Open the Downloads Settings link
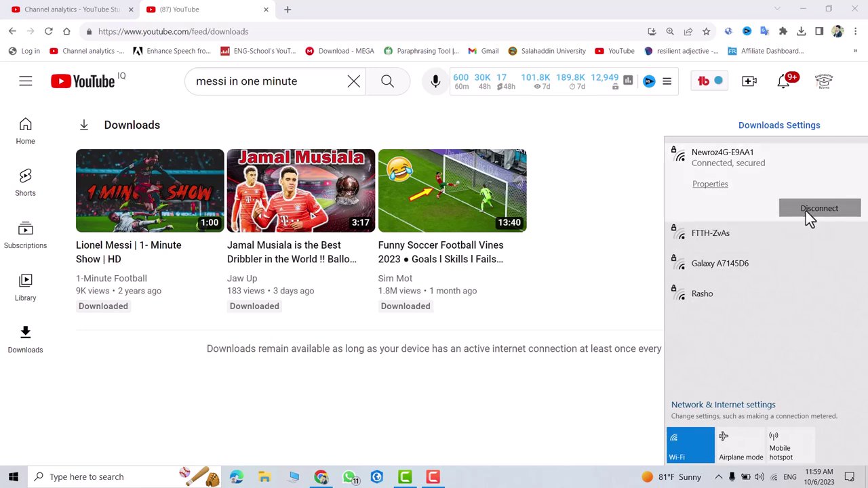The image size is (868, 488). pyautogui.click(x=778, y=125)
